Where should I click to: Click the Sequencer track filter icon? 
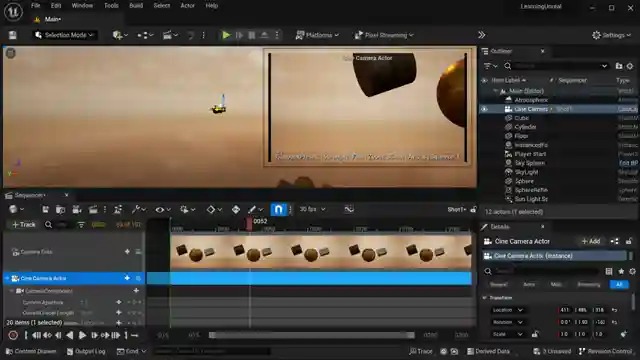[81, 224]
